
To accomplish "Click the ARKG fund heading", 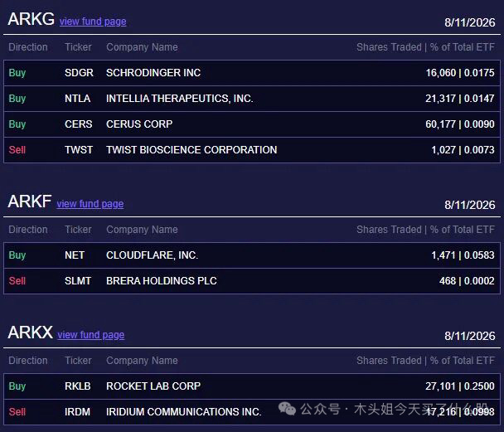I will pyautogui.click(x=31, y=19).
